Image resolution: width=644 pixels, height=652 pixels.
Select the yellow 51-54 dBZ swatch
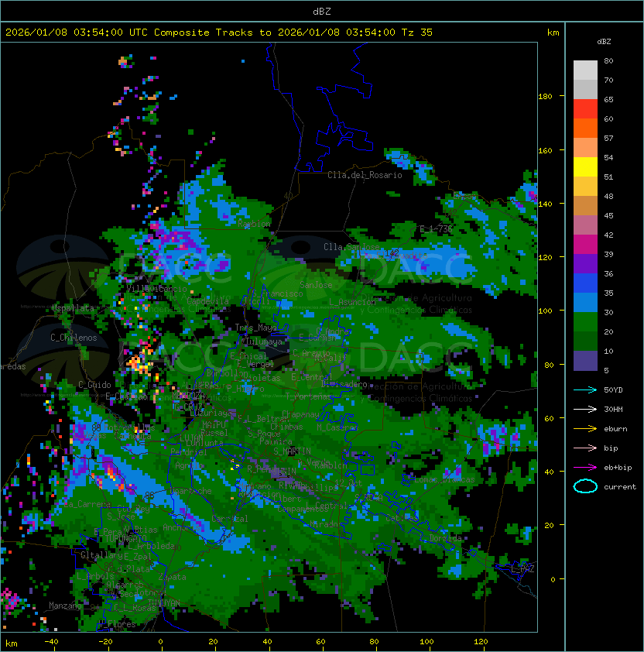coord(585,167)
